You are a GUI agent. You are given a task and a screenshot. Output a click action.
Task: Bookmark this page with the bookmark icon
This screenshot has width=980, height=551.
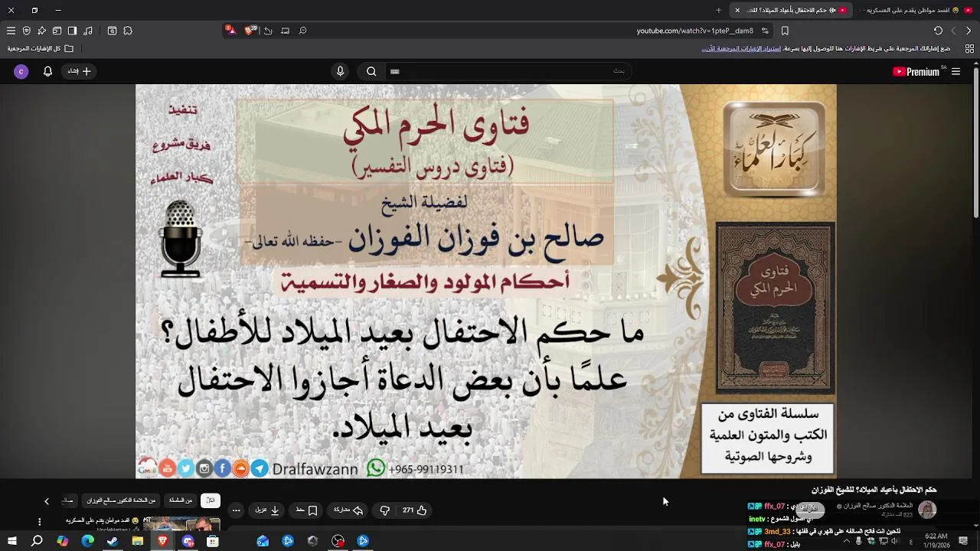tap(785, 31)
